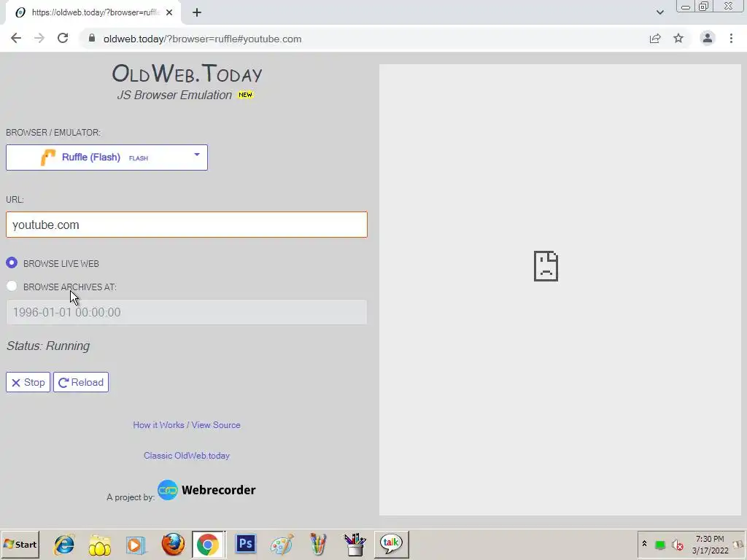Click the archive date field 1996-01-01
This screenshot has width=747, height=560.
pos(187,312)
